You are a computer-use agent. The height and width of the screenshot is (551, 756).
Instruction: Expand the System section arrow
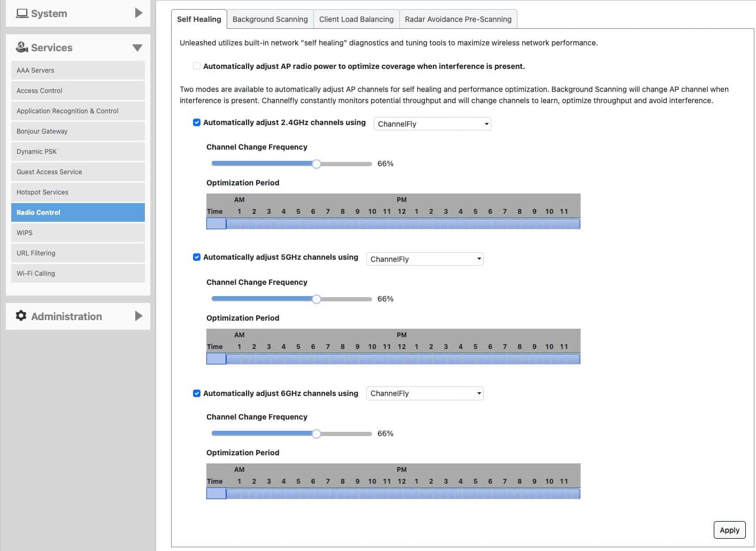tap(138, 13)
